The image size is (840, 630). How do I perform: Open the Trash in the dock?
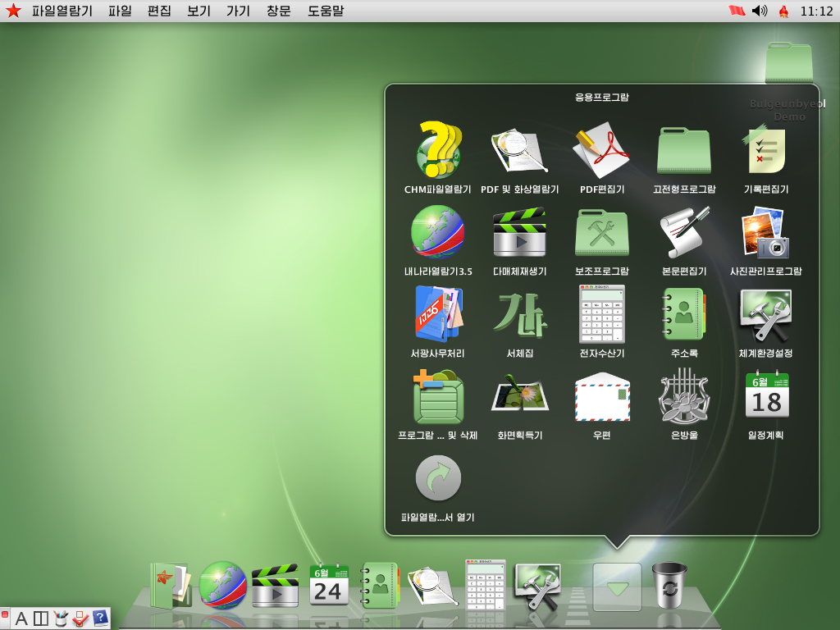point(669,586)
